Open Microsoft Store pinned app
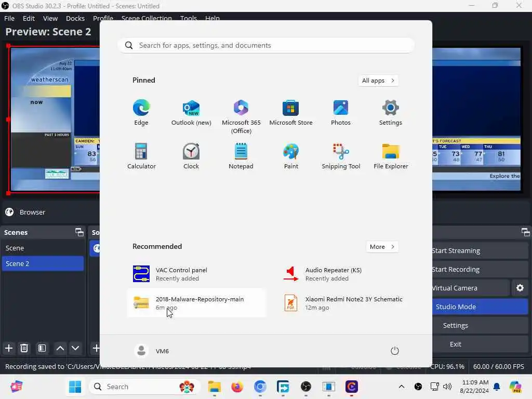This screenshot has width=532, height=399. click(291, 113)
